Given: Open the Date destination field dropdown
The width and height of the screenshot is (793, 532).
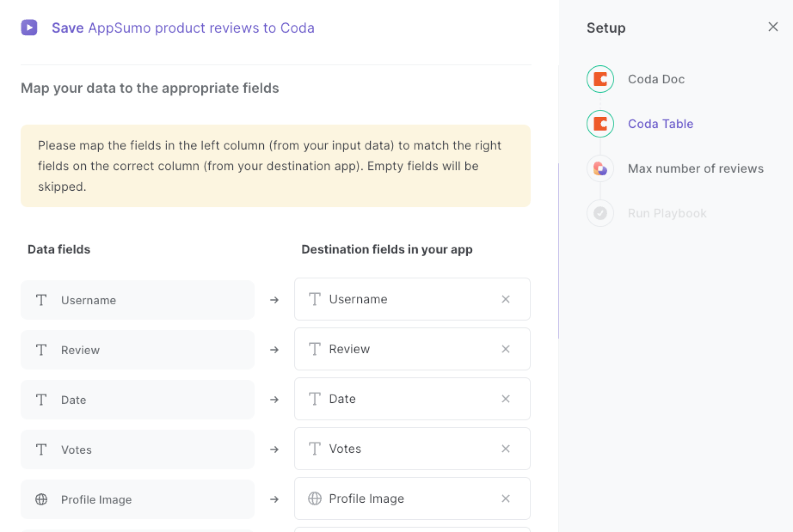Looking at the screenshot, I should (x=412, y=399).
